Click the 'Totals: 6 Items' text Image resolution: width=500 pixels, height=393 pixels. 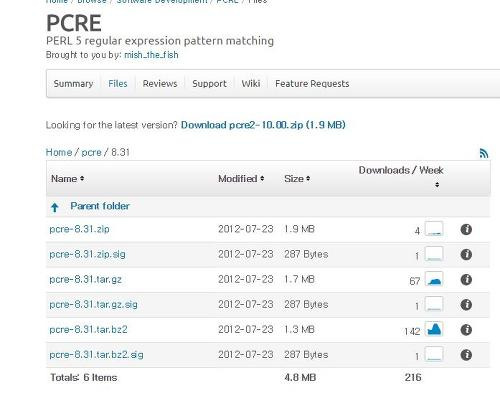point(84,377)
